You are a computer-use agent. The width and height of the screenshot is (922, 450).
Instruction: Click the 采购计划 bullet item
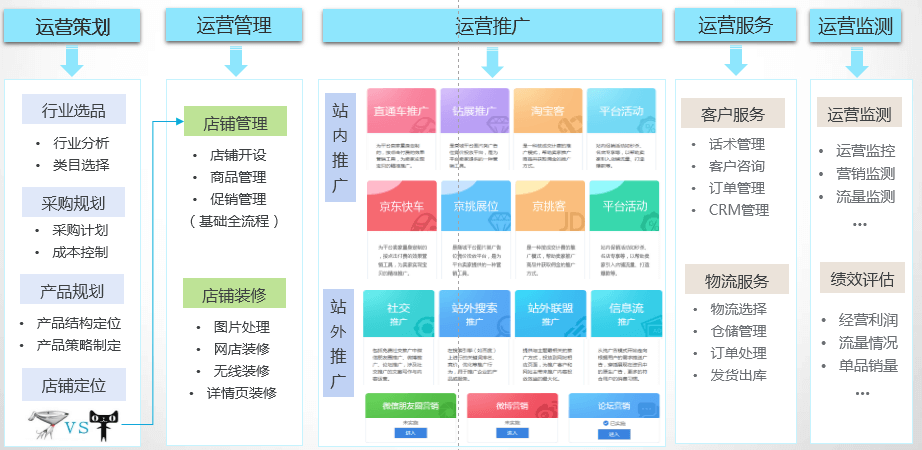click(x=81, y=231)
